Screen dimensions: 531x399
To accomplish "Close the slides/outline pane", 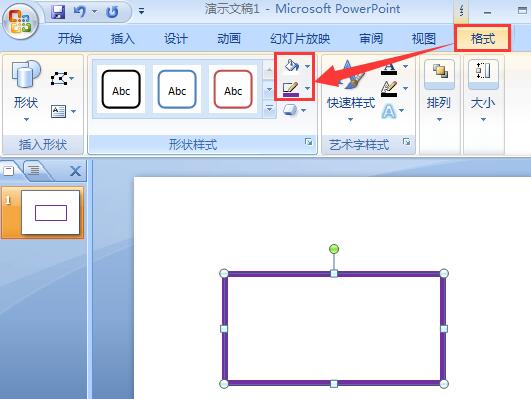I will tap(75, 171).
